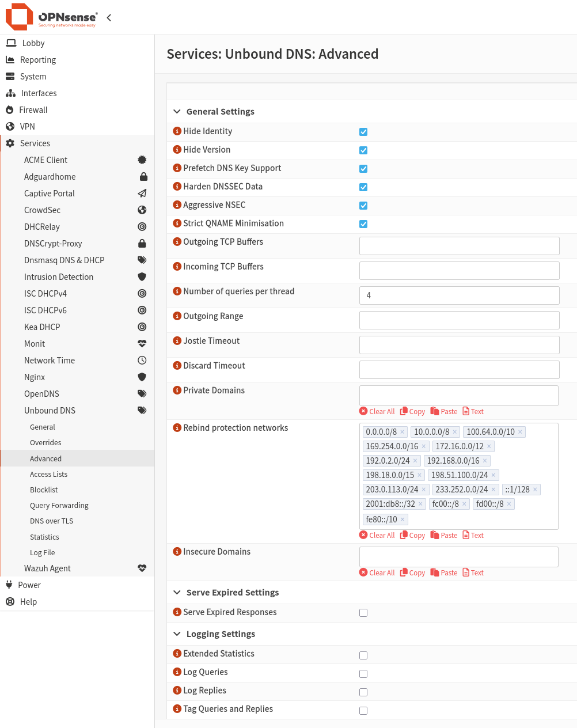Collapse the Logging Settings section
Viewport: 577px width, 728px height.
[177, 634]
